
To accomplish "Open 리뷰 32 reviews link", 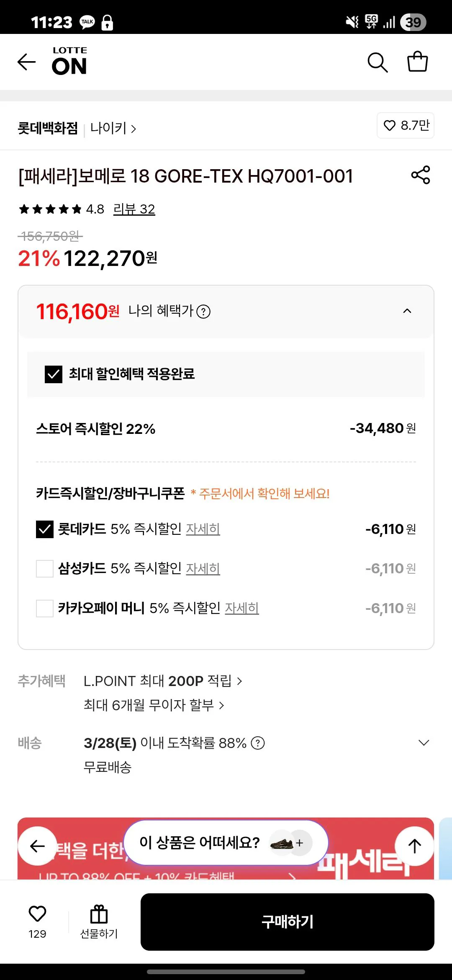I will 134,209.
